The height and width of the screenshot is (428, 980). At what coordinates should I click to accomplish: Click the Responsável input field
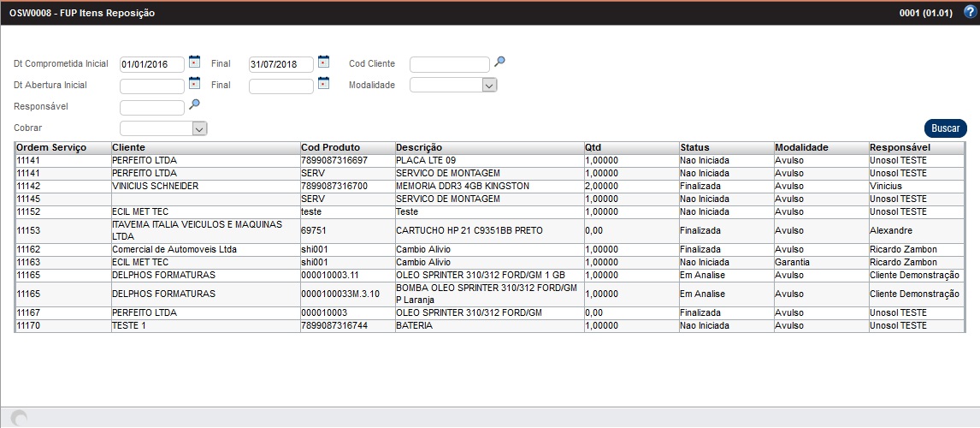point(151,107)
